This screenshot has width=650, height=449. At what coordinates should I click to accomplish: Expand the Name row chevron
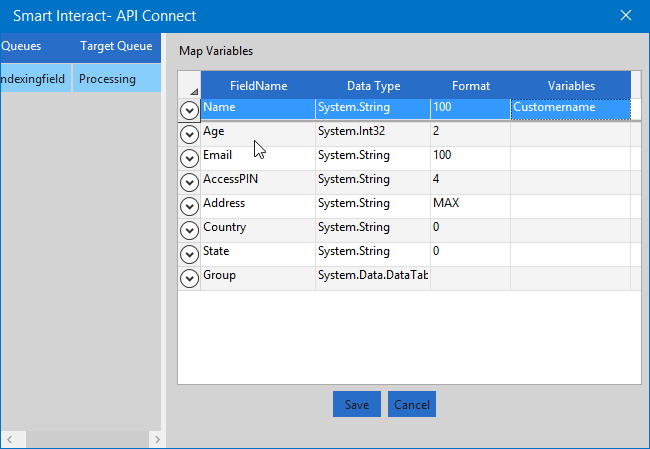189,109
